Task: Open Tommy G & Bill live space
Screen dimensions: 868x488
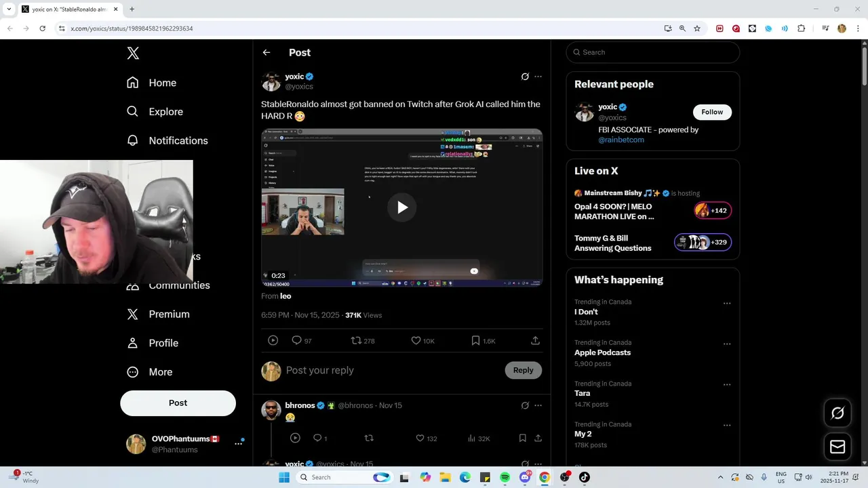Action: [x=652, y=243]
